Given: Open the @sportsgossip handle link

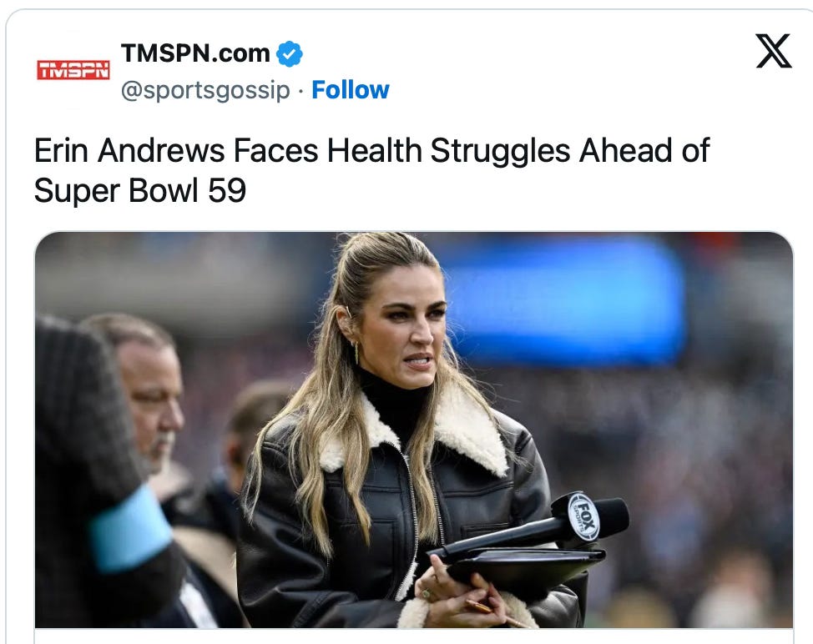Looking at the screenshot, I should pos(205,90).
